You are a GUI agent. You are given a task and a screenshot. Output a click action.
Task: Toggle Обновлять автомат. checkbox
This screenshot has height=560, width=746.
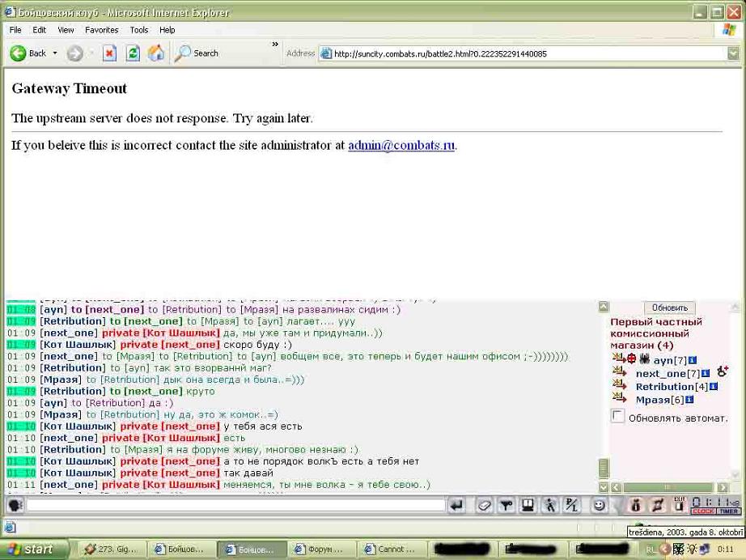pyautogui.click(x=617, y=416)
